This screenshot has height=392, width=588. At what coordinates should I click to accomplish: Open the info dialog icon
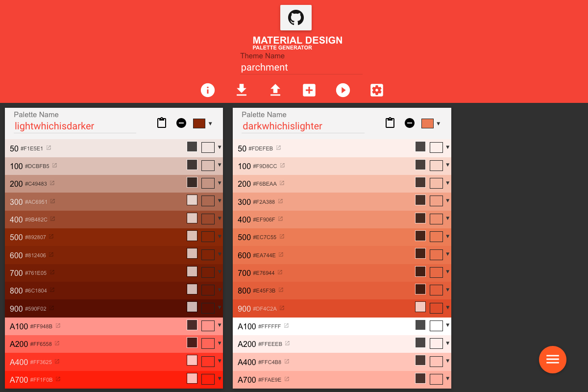(x=207, y=90)
